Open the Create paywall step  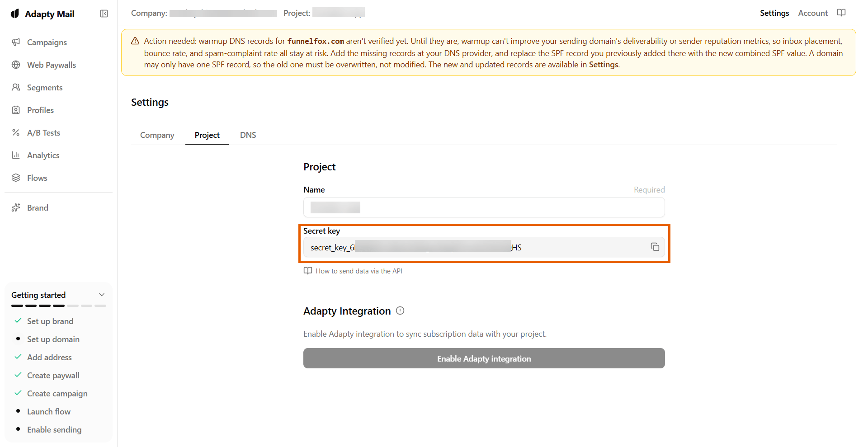click(53, 375)
